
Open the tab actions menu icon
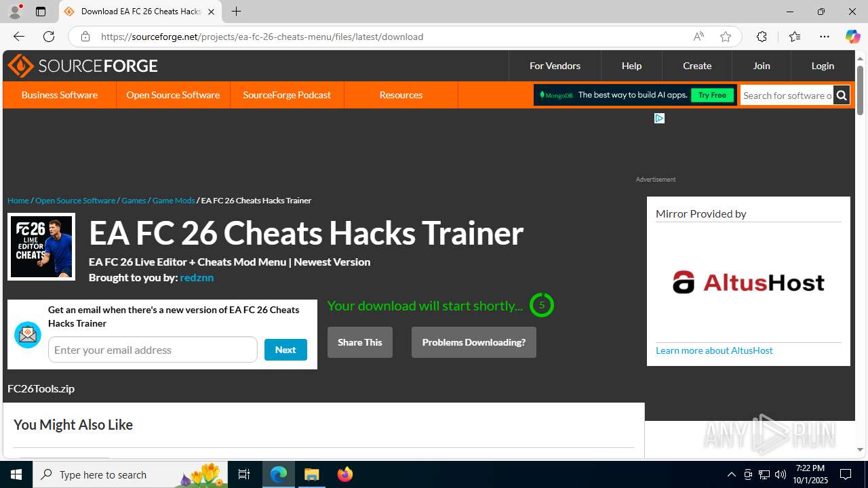tap(41, 12)
